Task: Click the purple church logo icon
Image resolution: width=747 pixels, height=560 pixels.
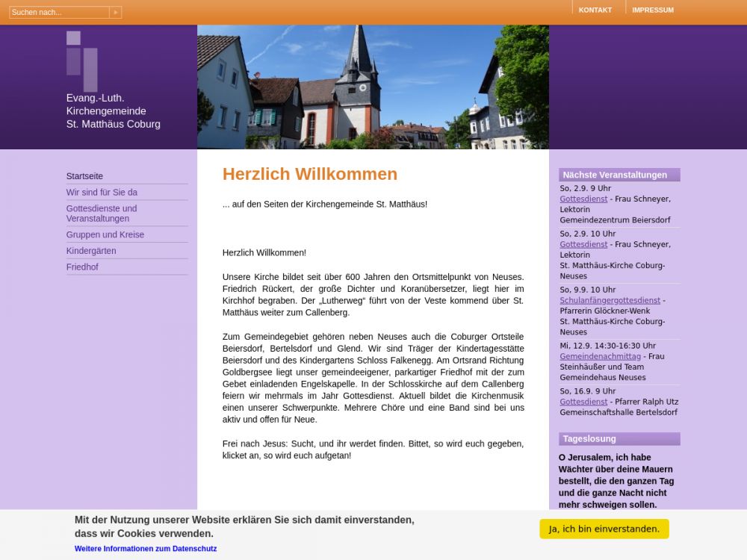Action: click(82, 60)
